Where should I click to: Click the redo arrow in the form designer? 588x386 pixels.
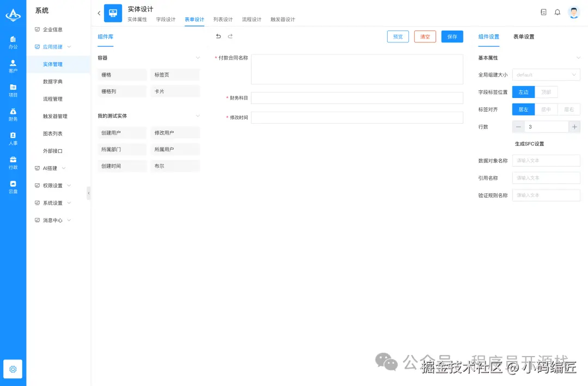tap(229, 35)
